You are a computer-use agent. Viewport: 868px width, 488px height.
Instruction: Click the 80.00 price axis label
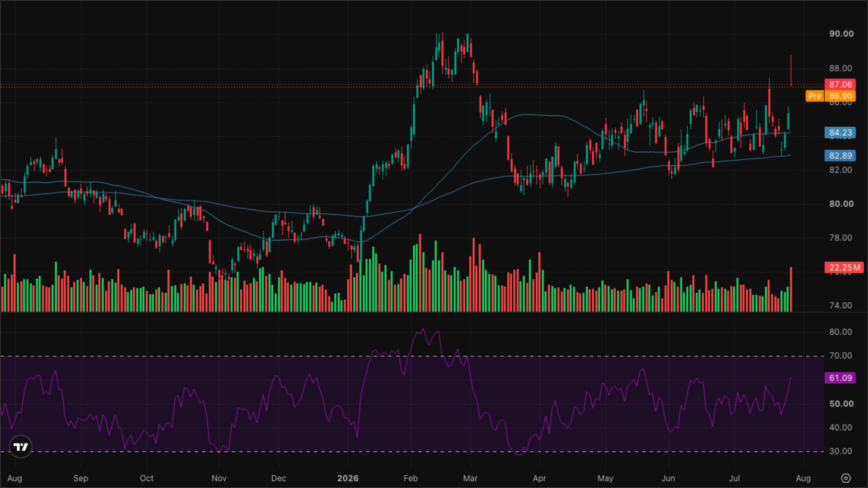click(x=842, y=204)
